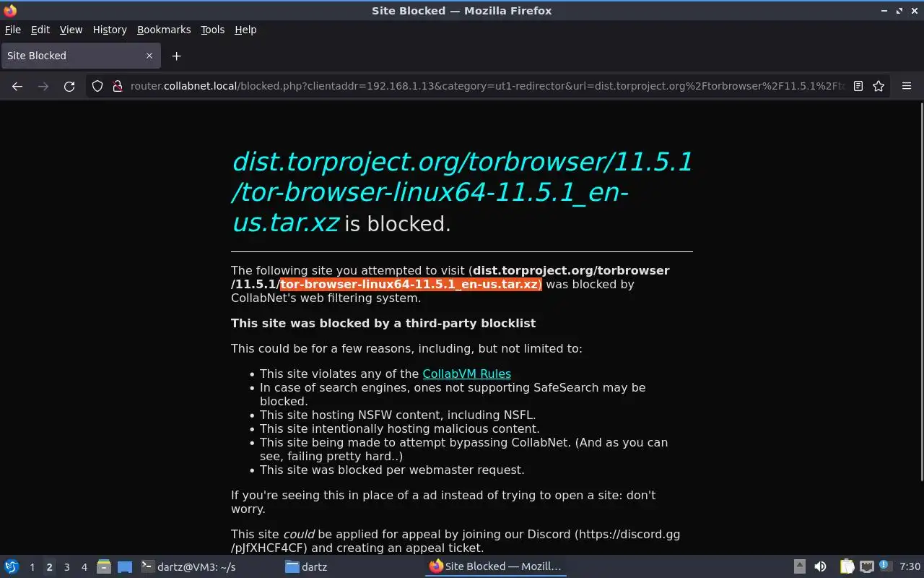
Task: Open the Firefox hamburger menu
Action: click(907, 86)
